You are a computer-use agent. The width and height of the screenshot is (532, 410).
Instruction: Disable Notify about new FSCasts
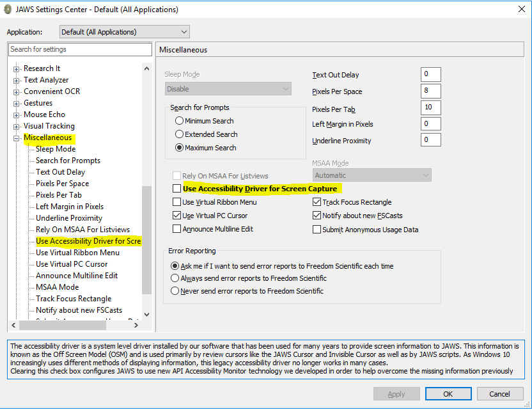point(317,216)
